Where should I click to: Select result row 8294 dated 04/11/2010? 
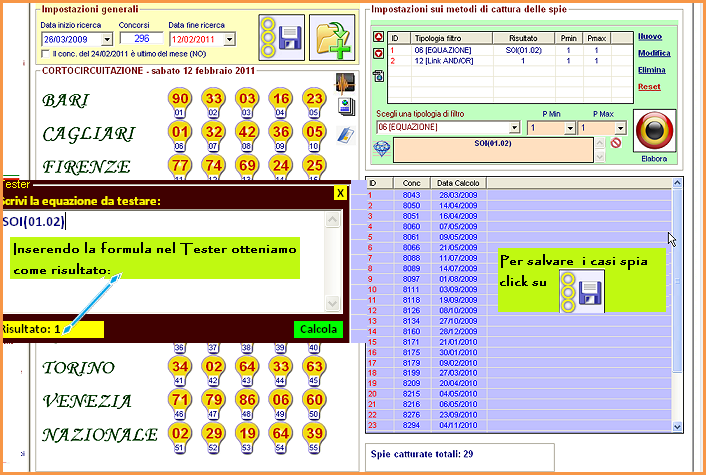coord(519,425)
